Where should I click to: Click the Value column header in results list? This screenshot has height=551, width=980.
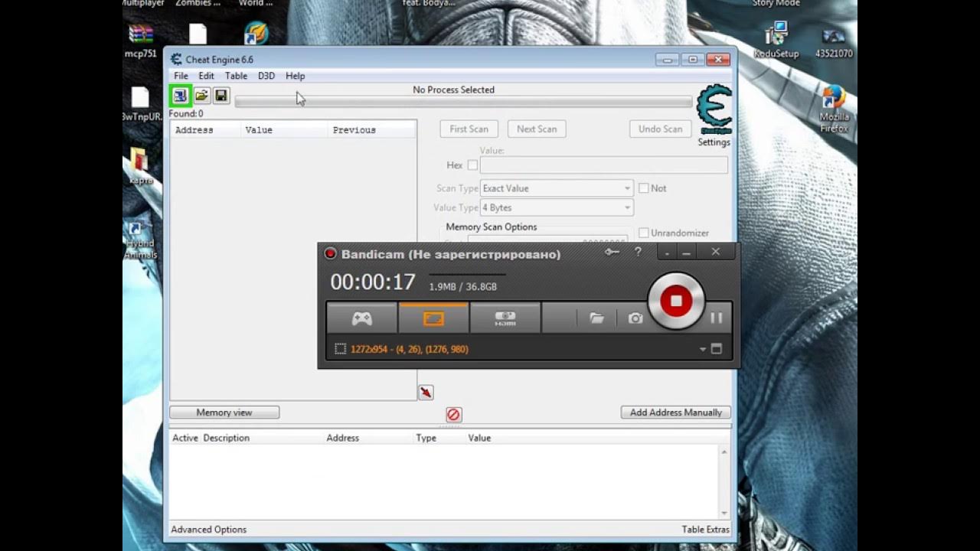284,130
